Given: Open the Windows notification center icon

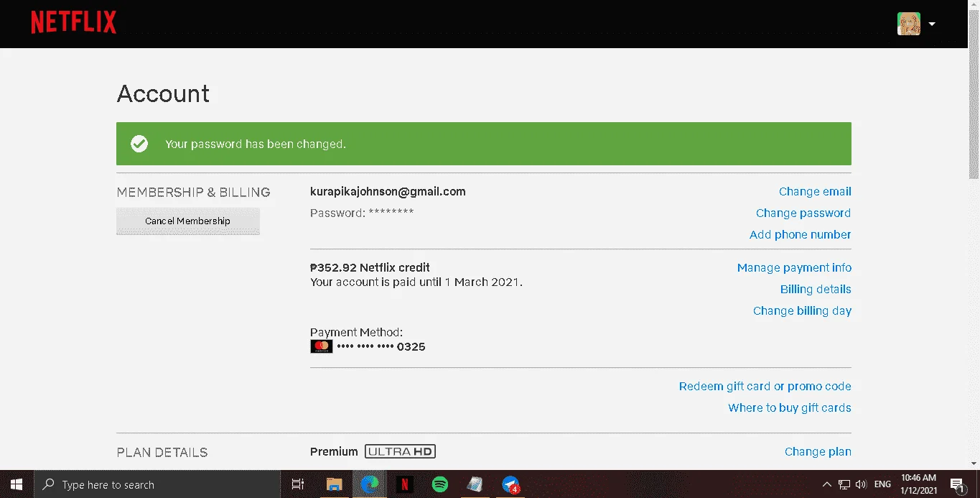Looking at the screenshot, I should (x=957, y=484).
